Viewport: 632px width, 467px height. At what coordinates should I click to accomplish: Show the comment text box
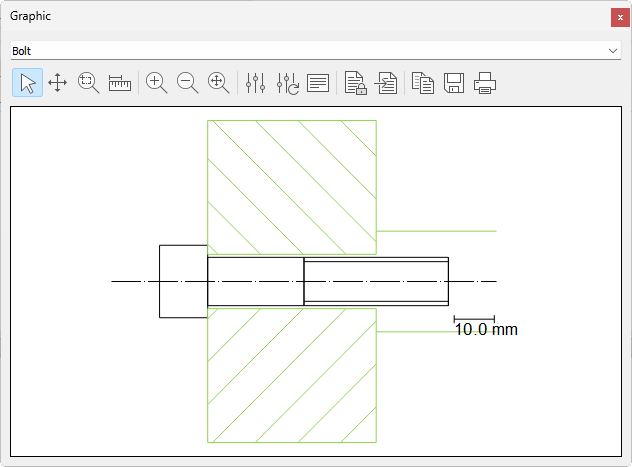point(319,83)
